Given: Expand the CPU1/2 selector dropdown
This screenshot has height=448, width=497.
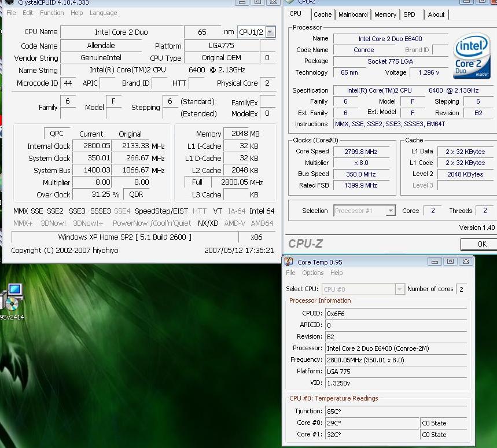Looking at the screenshot, I should [x=270, y=32].
